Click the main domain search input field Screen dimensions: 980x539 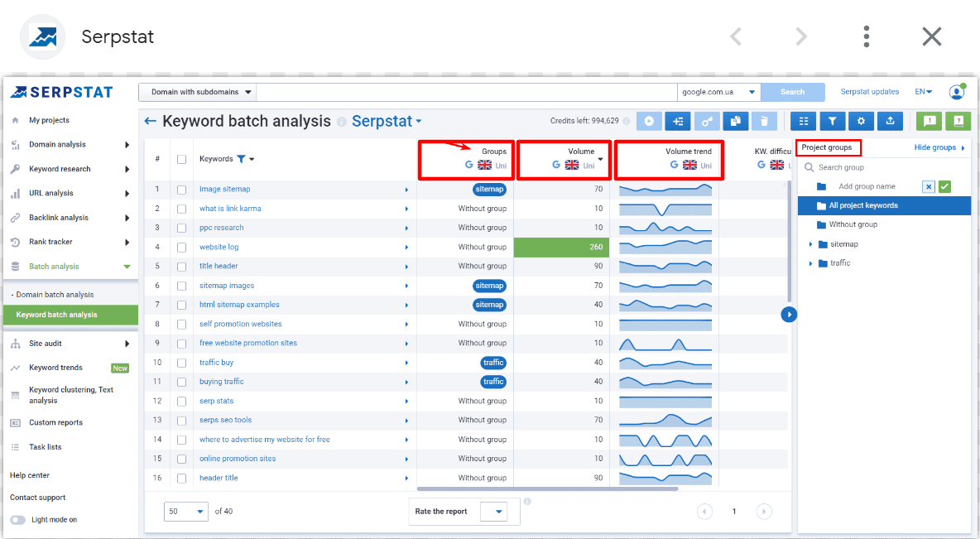[x=466, y=92]
